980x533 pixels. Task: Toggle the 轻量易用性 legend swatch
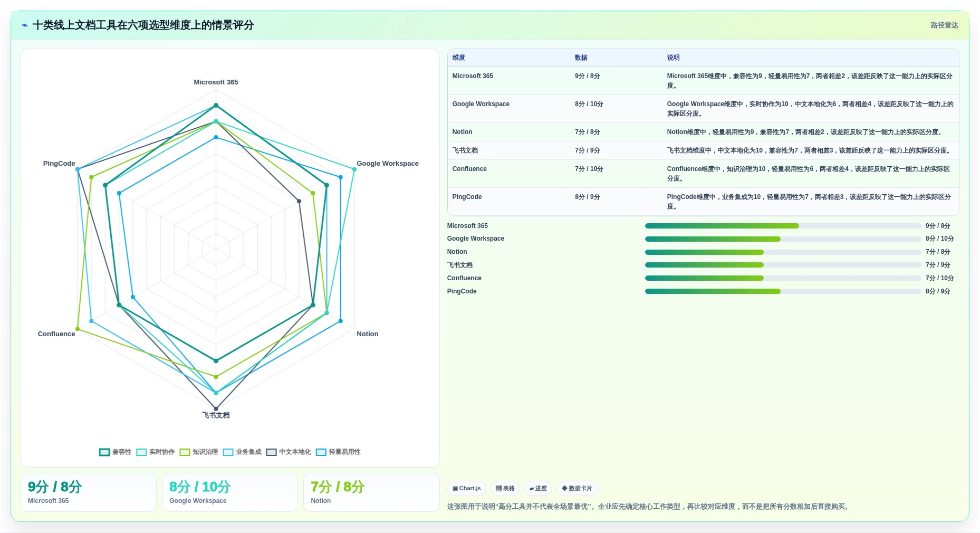pyautogui.click(x=321, y=452)
